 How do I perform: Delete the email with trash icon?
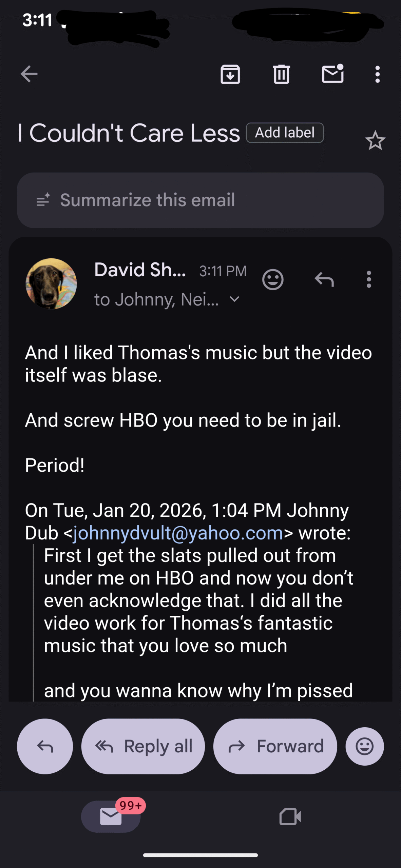pyautogui.click(x=281, y=74)
